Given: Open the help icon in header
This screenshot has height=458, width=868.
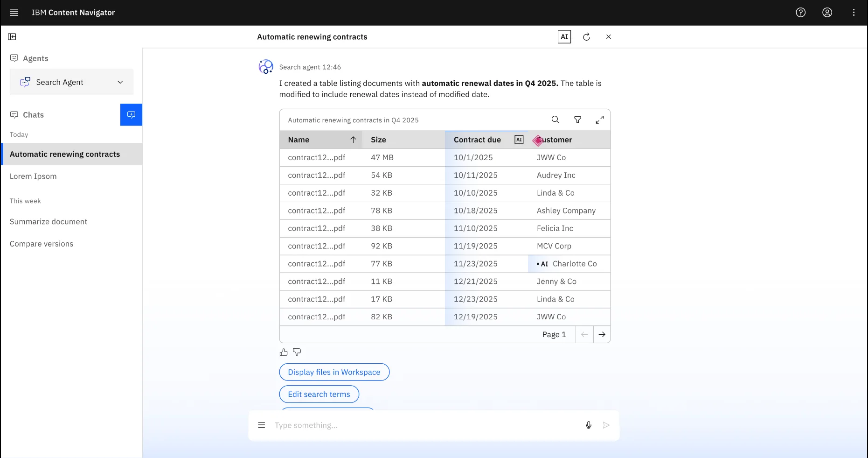Looking at the screenshot, I should pos(800,13).
